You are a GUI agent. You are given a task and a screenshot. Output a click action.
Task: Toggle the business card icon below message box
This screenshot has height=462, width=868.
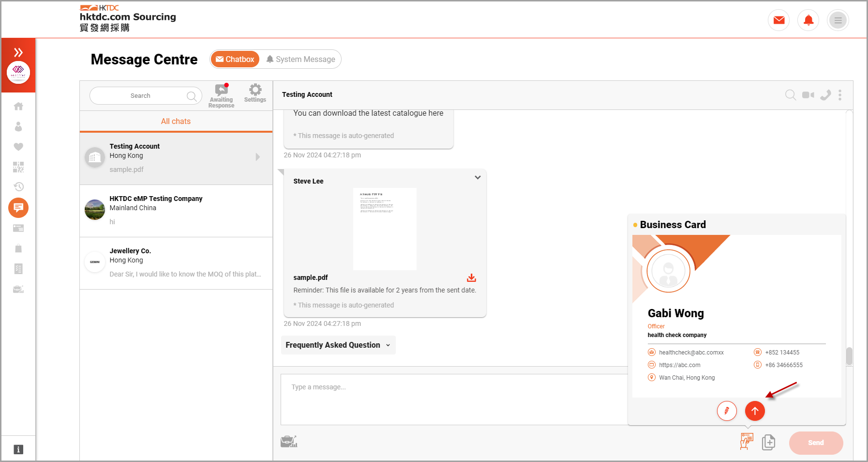click(747, 441)
